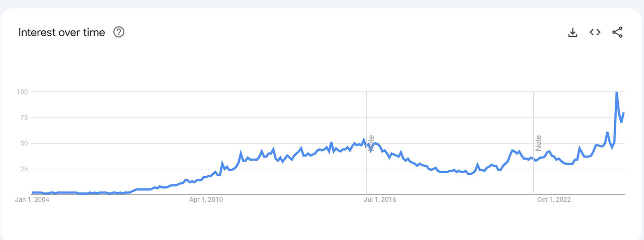Share the Interest over time chart
The image size is (644, 240).
617,32
